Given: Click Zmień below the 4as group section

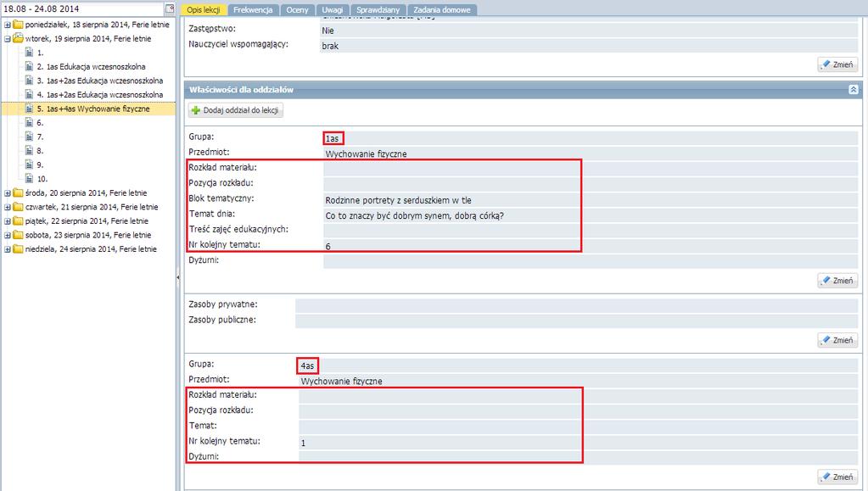Looking at the screenshot, I should click(837, 477).
